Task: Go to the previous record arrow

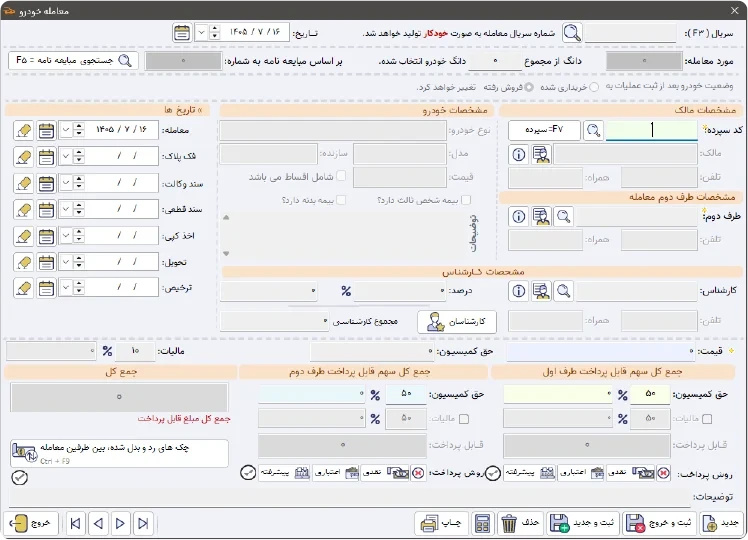Action: 98,524
